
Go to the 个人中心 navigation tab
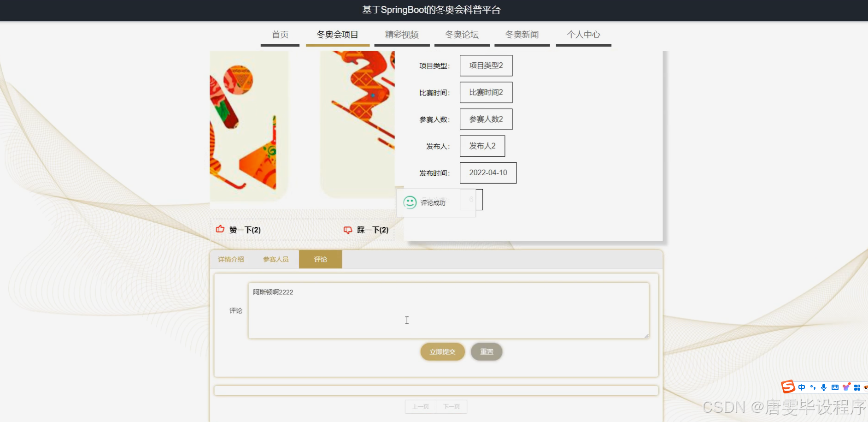[x=583, y=35]
